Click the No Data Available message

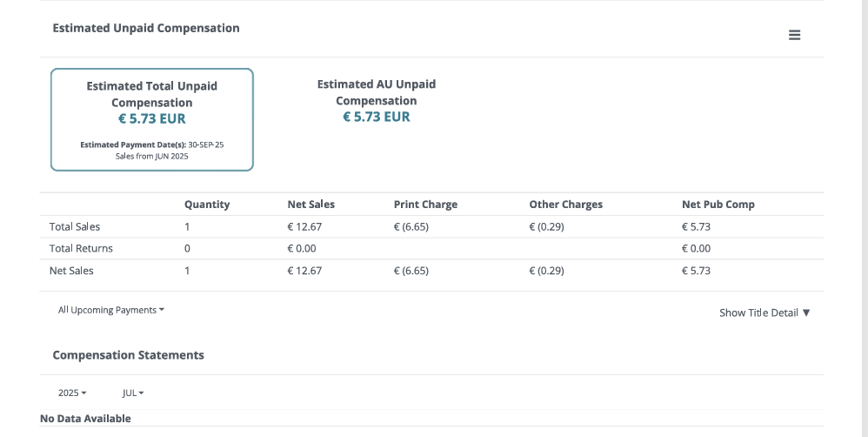tap(85, 419)
